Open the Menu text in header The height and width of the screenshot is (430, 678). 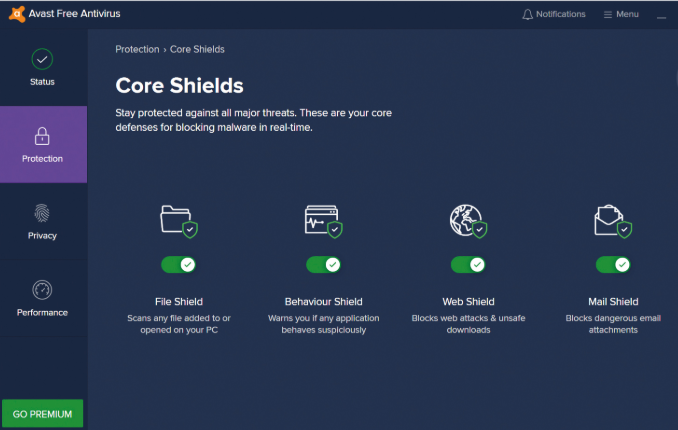pos(627,14)
